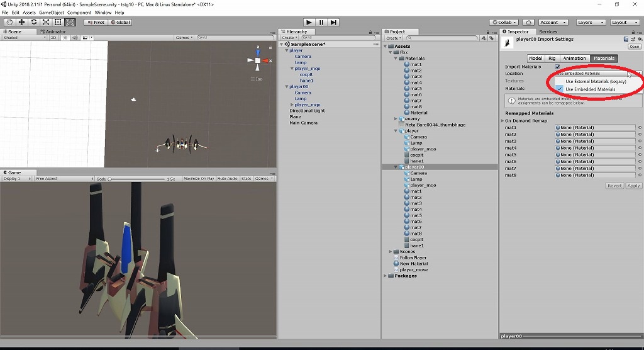The height and width of the screenshot is (350, 644).
Task: Select the Rect Transform tool
Action: point(58,22)
